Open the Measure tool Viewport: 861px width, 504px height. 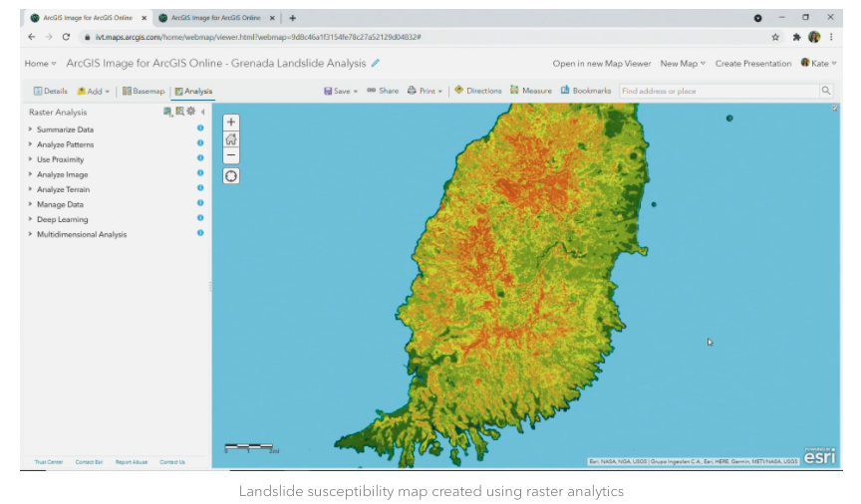click(x=531, y=91)
